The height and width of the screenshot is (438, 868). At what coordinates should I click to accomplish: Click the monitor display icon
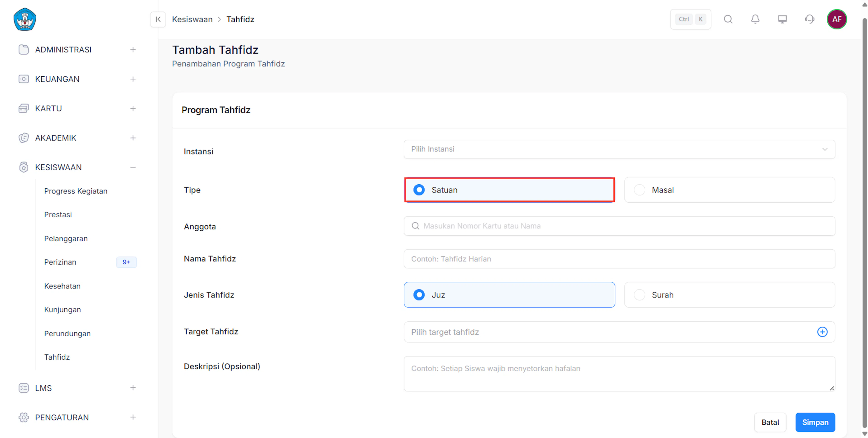point(782,19)
